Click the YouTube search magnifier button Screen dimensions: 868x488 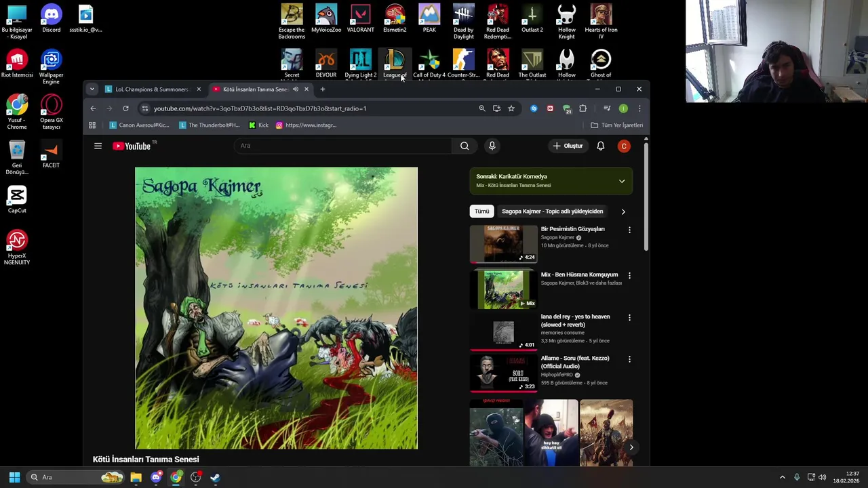(465, 146)
